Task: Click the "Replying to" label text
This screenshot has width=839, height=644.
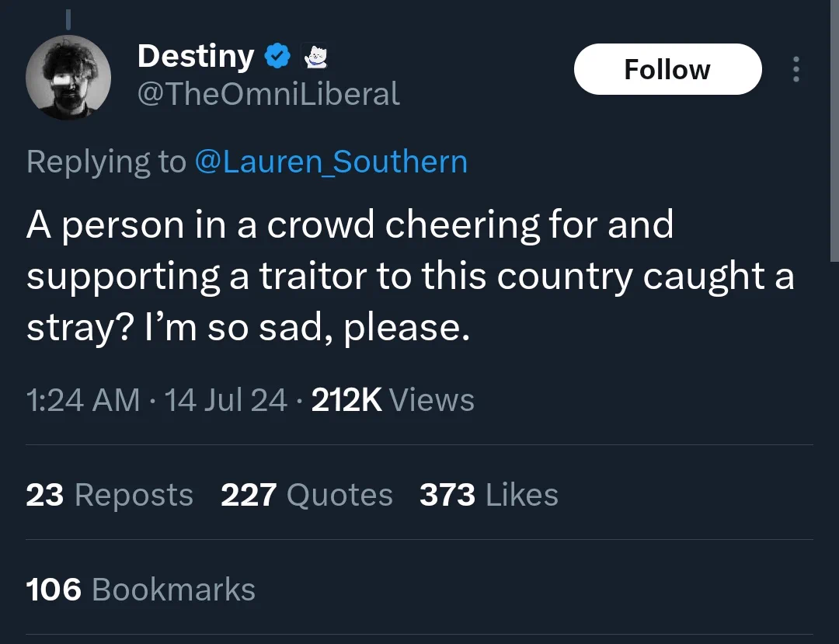Action: pyautogui.click(x=106, y=162)
